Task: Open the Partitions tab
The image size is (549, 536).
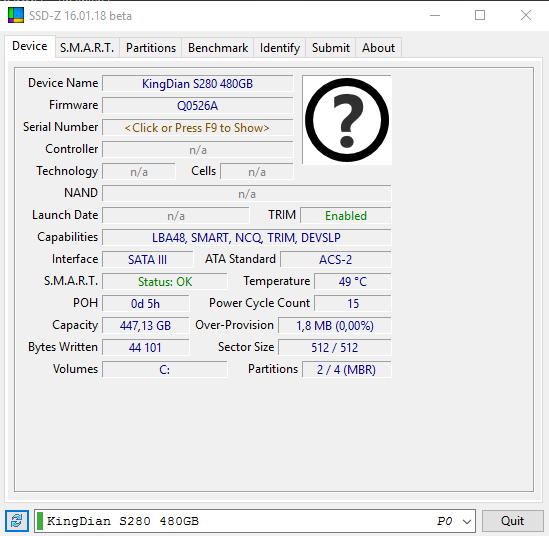Action: point(151,48)
